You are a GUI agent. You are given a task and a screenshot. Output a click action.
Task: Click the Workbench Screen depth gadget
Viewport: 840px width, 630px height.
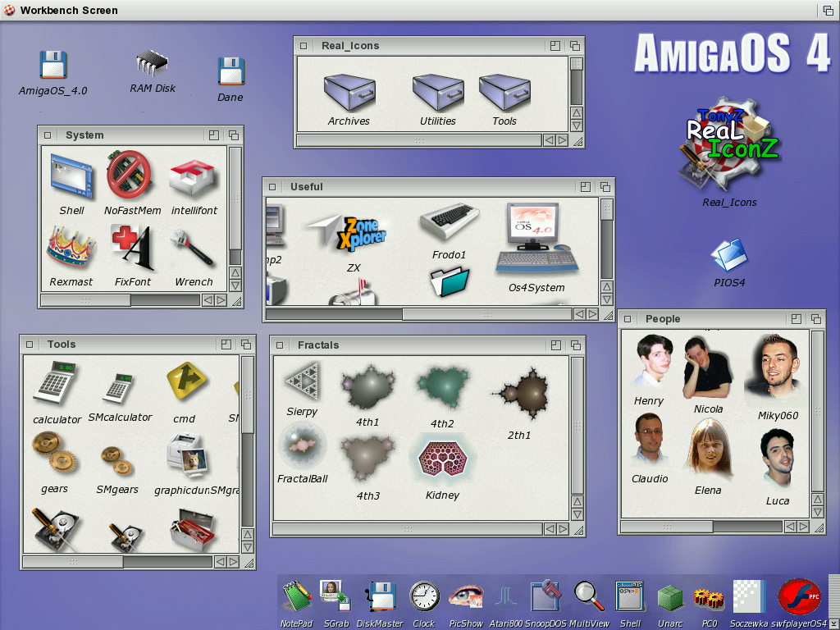pyautogui.click(x=828, y=10)
